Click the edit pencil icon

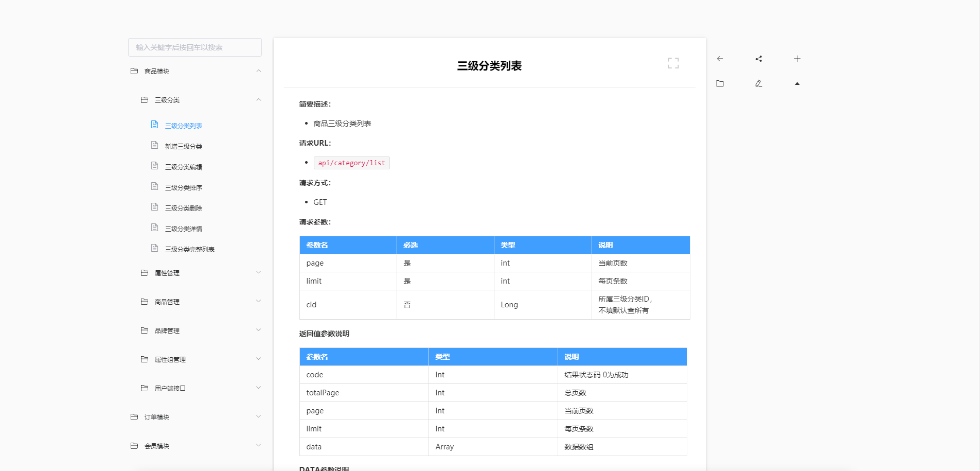click(x=758, y=83)
